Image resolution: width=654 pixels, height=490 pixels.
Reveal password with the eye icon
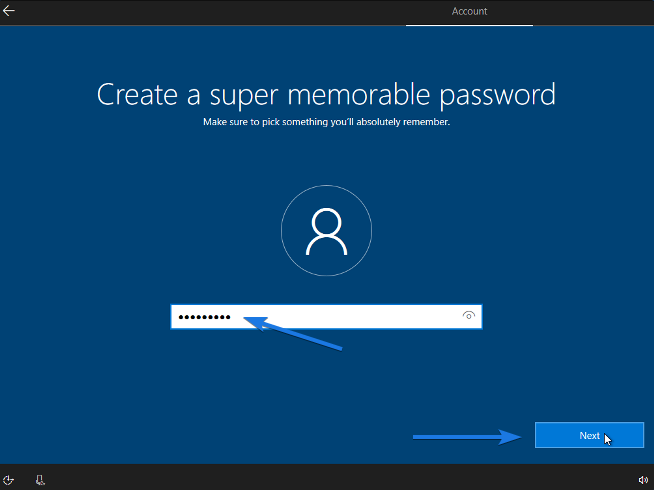(x=469, y=316)
